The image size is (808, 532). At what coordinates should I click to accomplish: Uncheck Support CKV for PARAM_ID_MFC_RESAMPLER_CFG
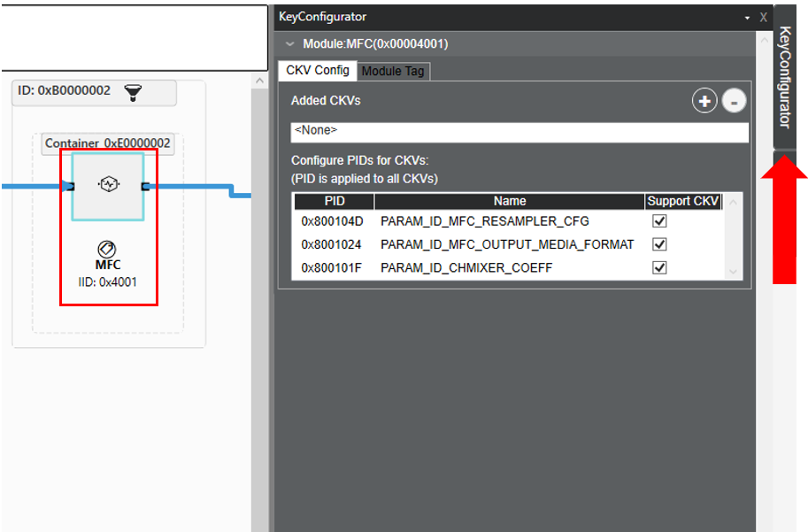point(658,220)
